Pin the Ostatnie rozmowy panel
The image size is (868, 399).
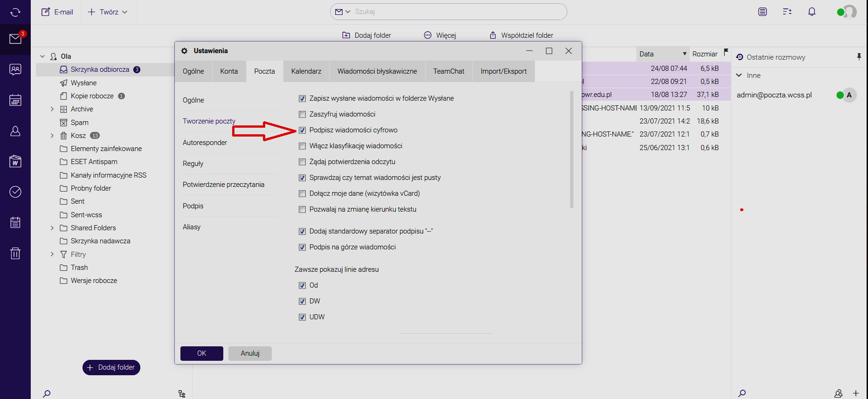click(x=859, y=57)
